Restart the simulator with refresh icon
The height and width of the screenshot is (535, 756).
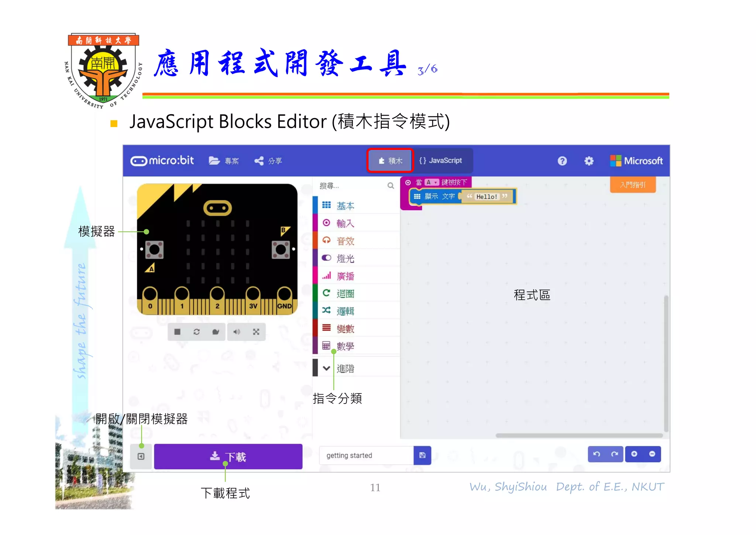196,332
